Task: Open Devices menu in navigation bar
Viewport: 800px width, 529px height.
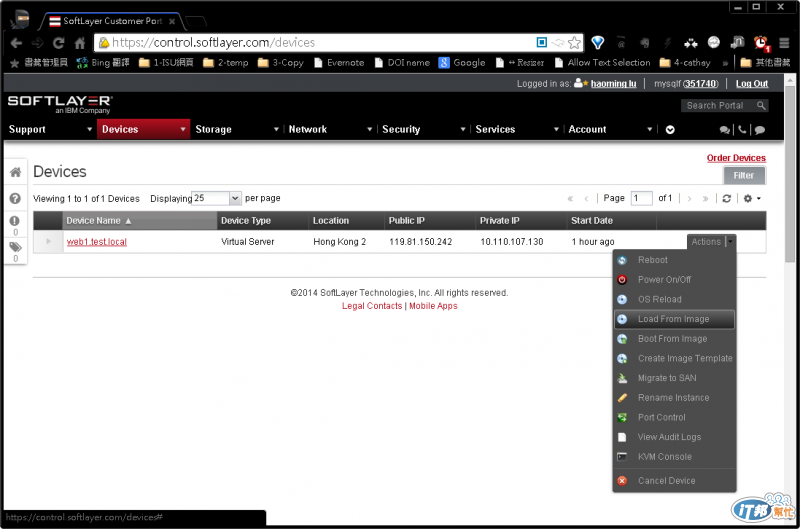Action: (143, 129)
